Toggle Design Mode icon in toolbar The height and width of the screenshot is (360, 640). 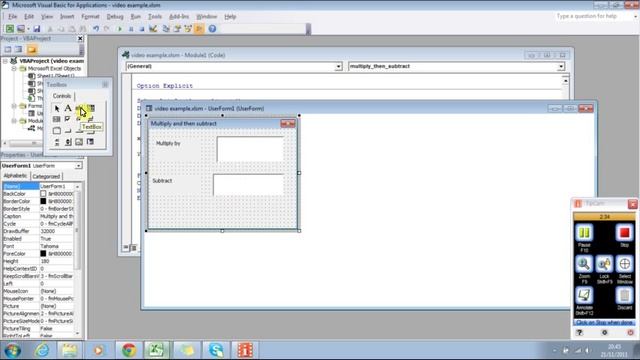tap(153, 29)
